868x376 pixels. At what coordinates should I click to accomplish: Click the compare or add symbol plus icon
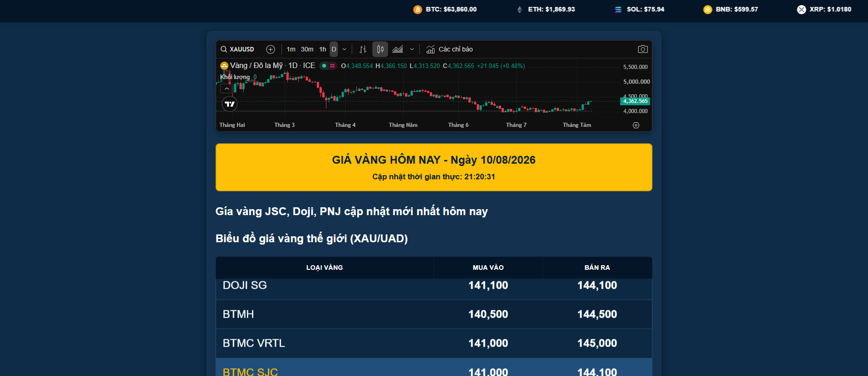[x=271, y=49]
